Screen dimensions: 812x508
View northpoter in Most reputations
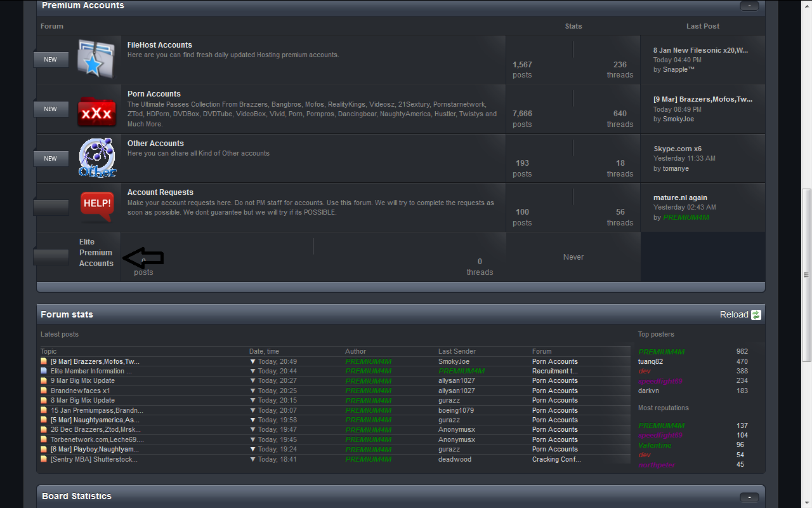[x=657, y=465]
